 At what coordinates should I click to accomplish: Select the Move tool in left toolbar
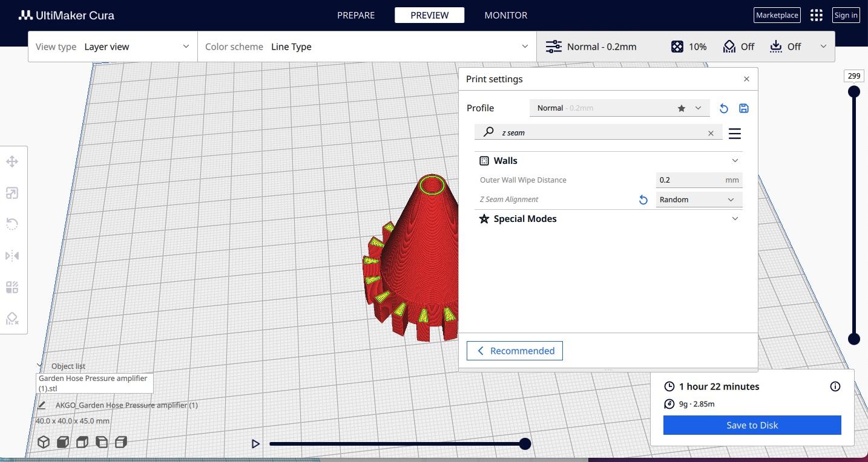12,161
